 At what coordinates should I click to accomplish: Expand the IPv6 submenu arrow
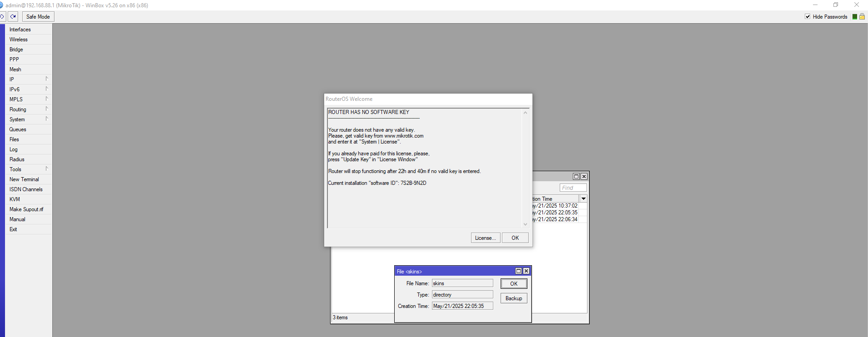(x=46, y=89)
